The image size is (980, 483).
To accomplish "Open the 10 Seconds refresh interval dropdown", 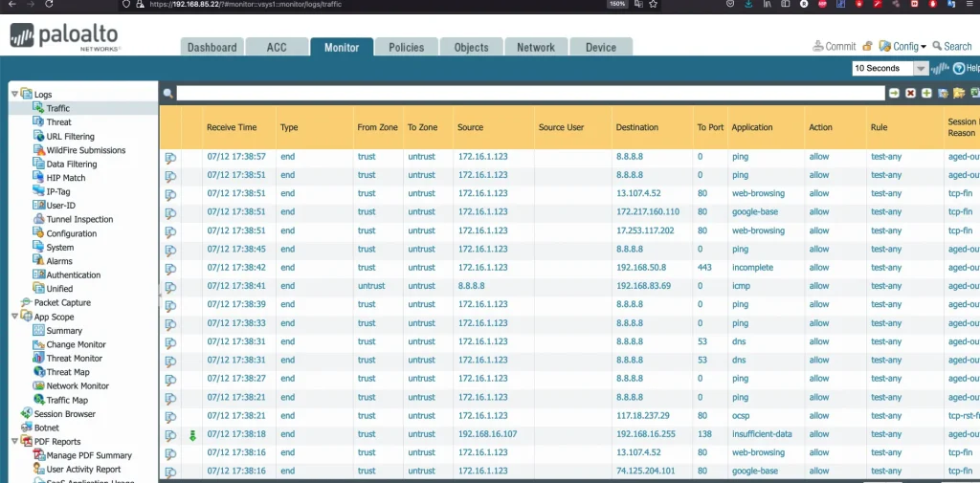I will click(x=920, y=69).
